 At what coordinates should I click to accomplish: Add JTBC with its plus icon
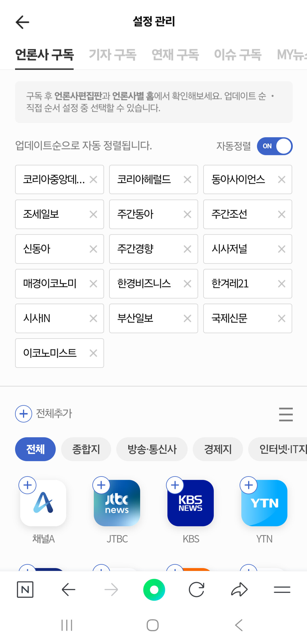tap(101, 485)
